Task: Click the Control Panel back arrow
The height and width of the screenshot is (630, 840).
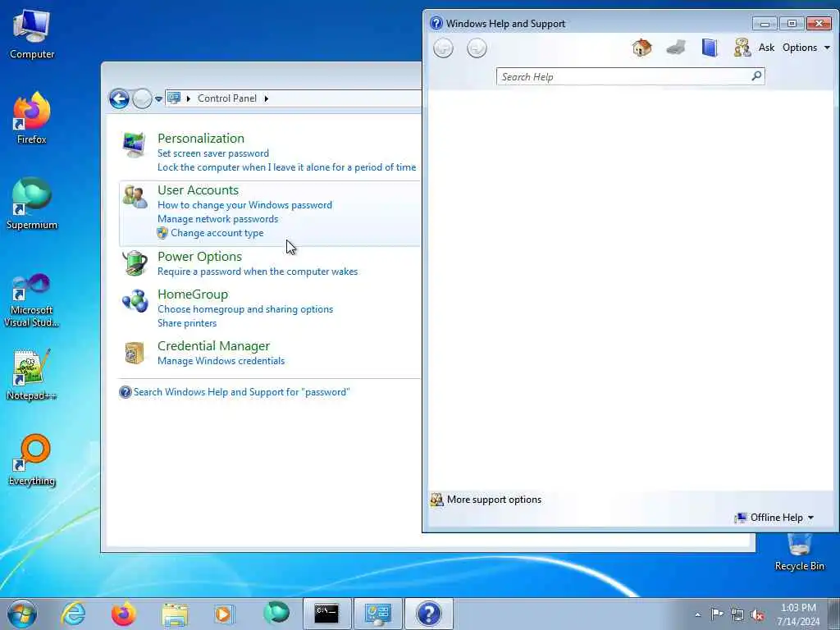Action: 119,98
